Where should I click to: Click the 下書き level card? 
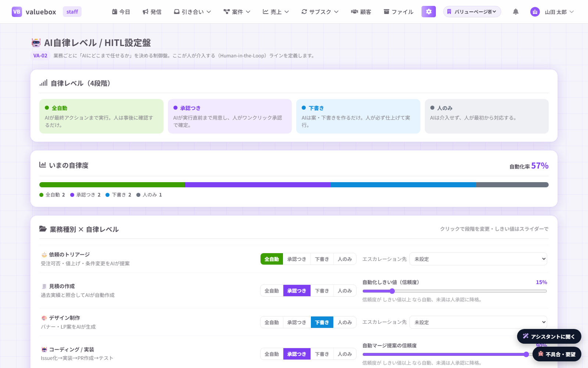[358, 116]
